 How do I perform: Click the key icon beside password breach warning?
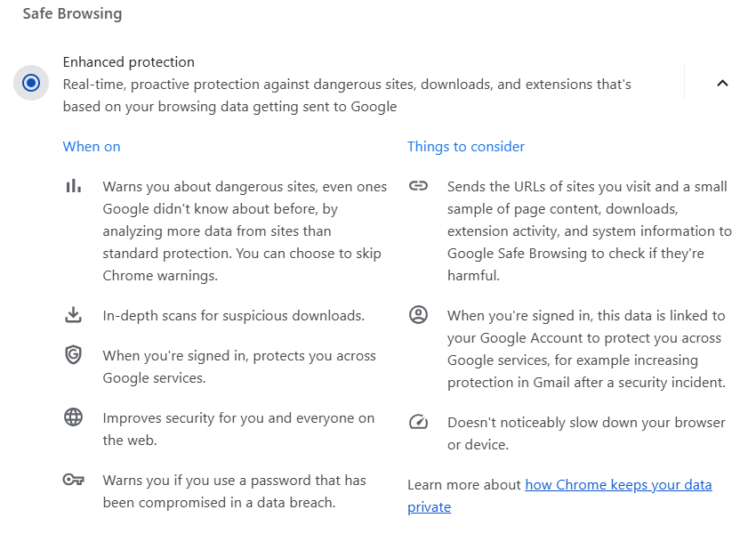tap(74, 480)
